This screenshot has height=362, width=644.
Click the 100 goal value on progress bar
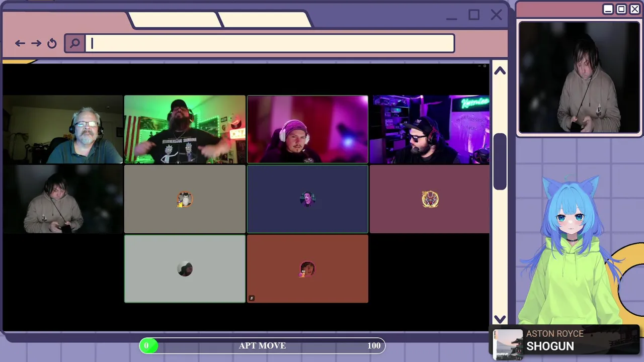click(374, 345)
